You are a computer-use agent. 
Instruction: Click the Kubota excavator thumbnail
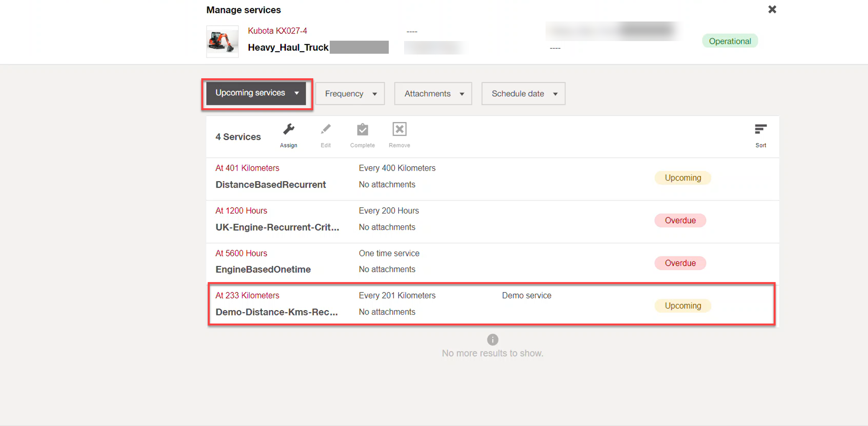(222, 41)
